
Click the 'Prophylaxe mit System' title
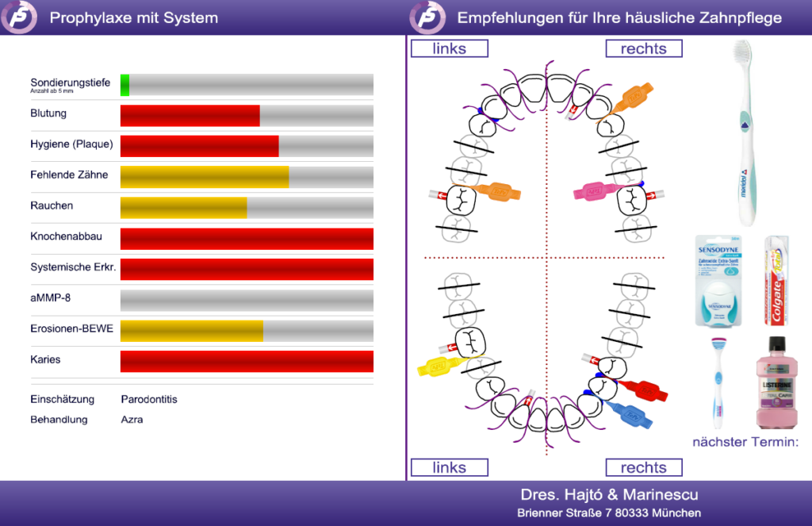(134, 18)
